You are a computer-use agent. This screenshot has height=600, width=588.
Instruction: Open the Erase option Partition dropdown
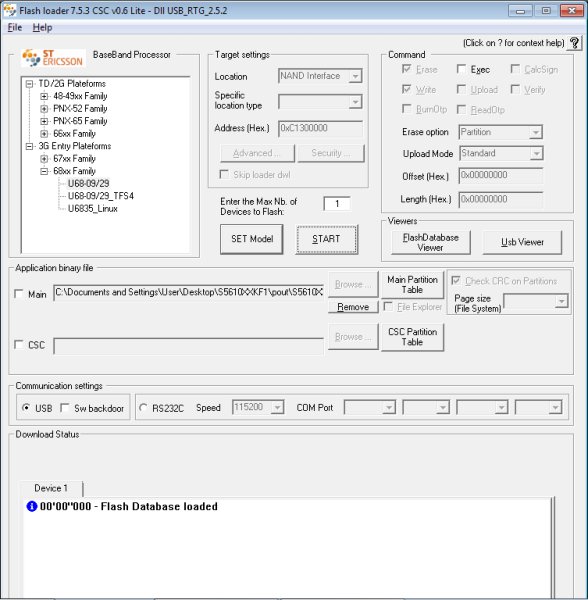[x=500, y=132]
